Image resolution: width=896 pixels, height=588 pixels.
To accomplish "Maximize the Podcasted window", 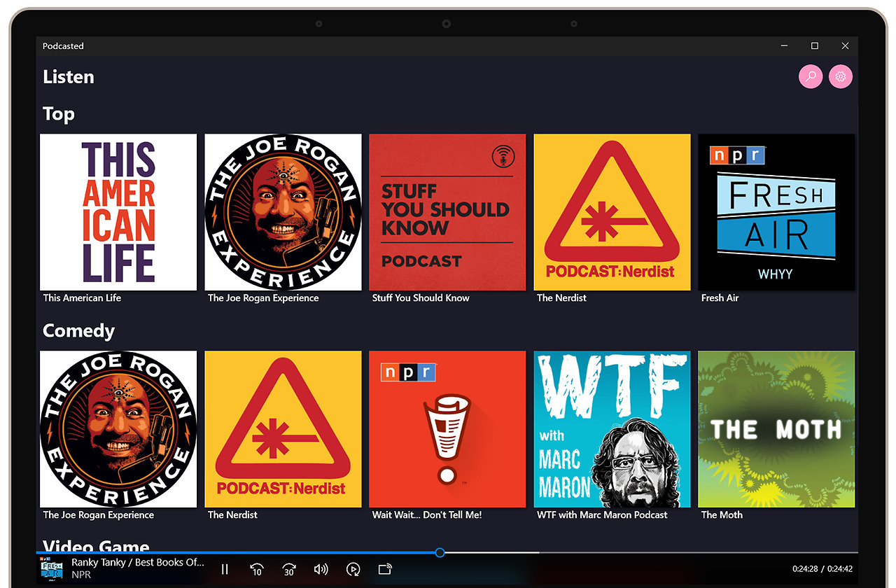I will click(x=815, y=46).
